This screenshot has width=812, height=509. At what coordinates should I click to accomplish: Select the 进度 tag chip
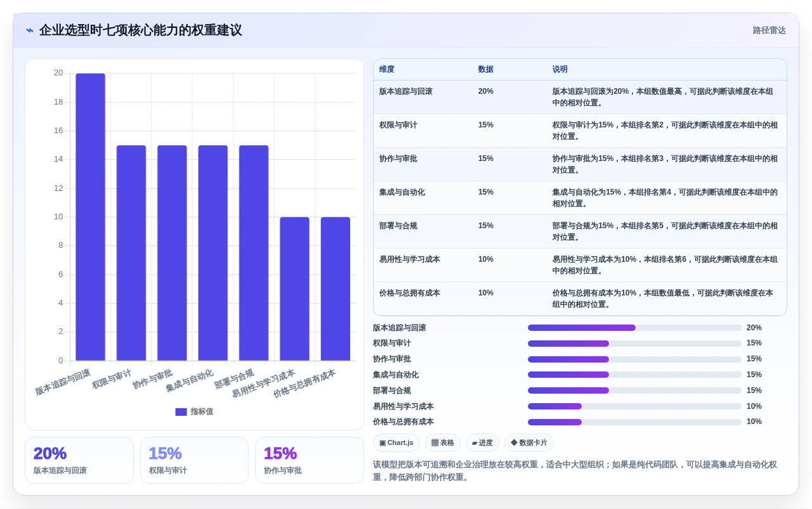click(482, 443)
